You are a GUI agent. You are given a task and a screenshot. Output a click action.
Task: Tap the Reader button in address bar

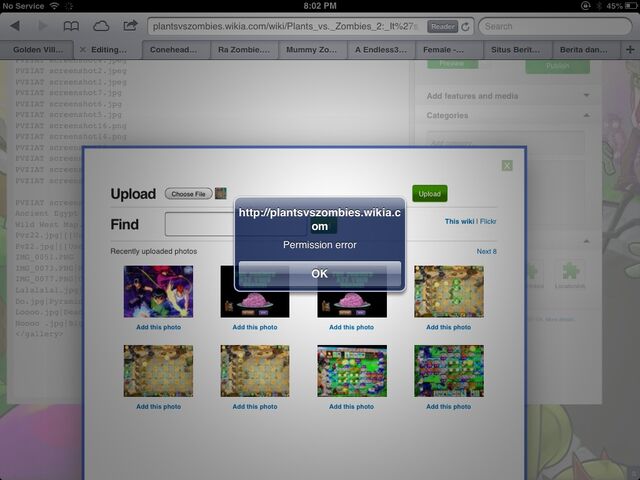[442, 27]
